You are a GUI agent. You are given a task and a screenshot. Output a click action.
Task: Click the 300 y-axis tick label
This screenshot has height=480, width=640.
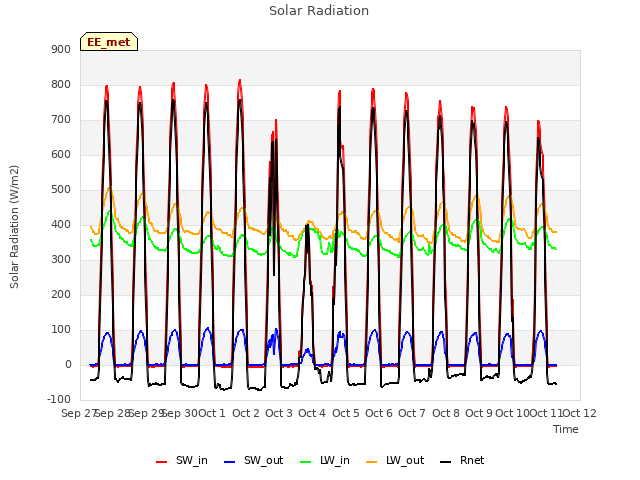click(61, 260)
